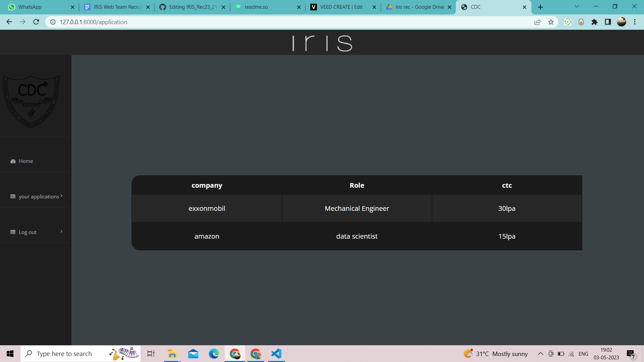
Task: Switch to the readme.so tab
Action: pos(256,7)
